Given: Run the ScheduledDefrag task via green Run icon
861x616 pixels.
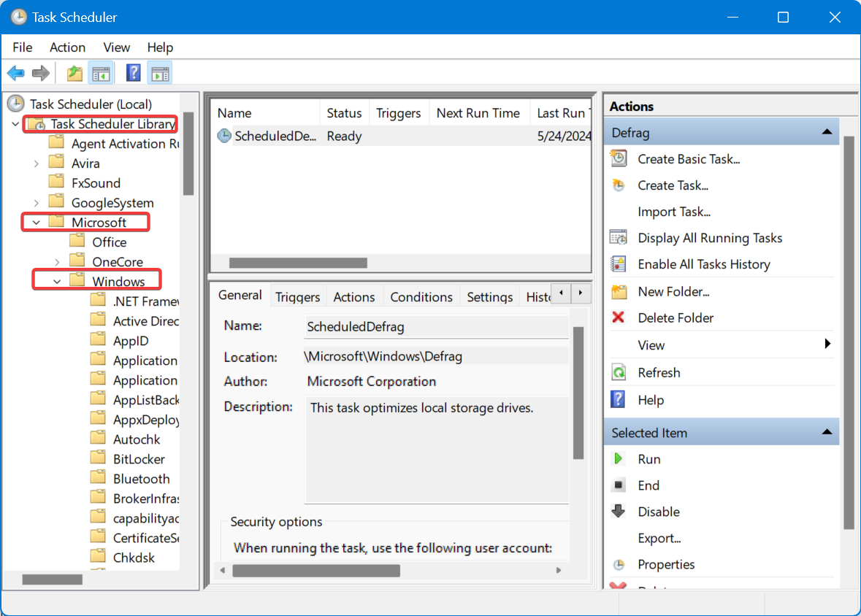Looking at the screenshot, I should [619, 459].
